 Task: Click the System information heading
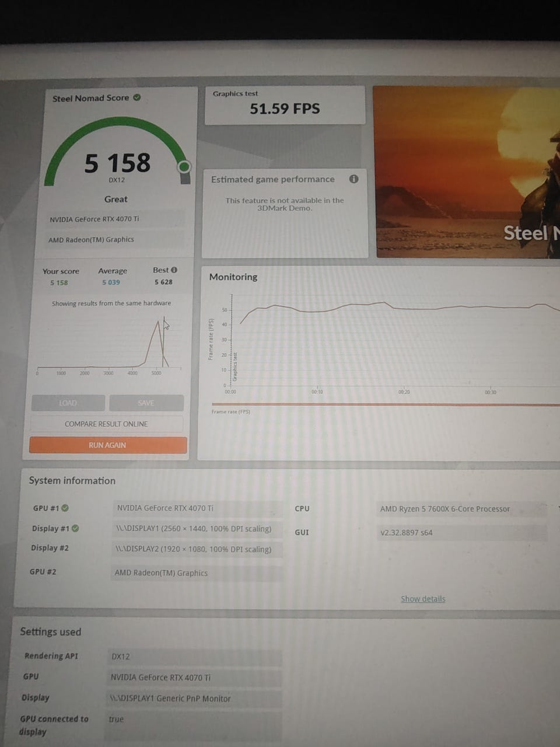coord(72,480)
